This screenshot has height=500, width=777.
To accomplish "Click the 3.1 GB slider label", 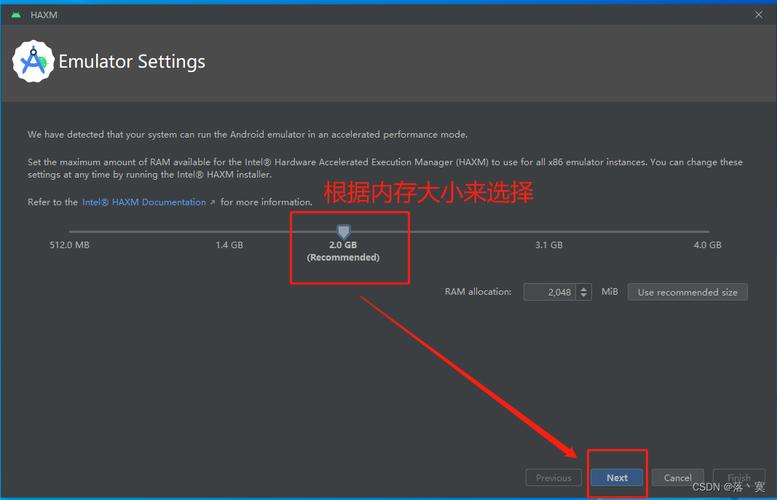I will click(549, 245).
